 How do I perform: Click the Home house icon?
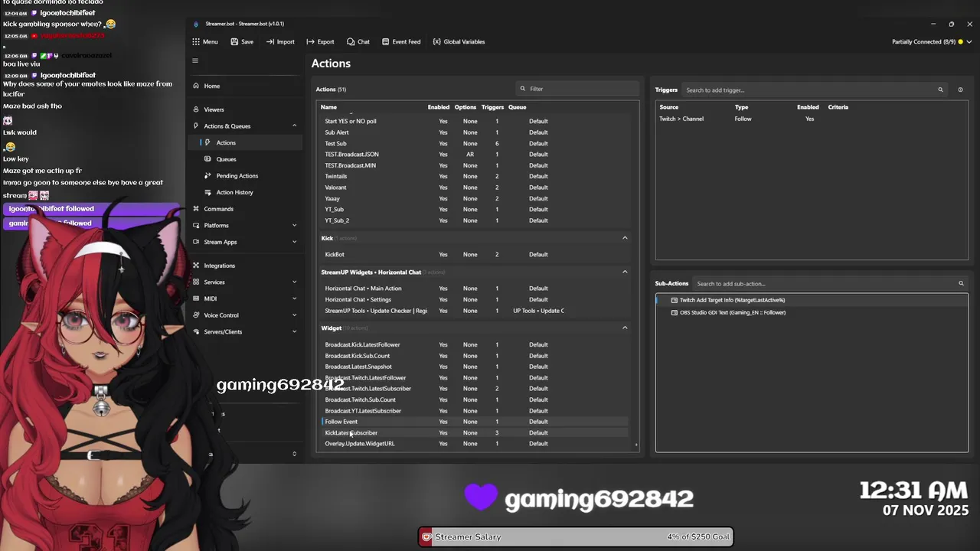tap(196, 86)
